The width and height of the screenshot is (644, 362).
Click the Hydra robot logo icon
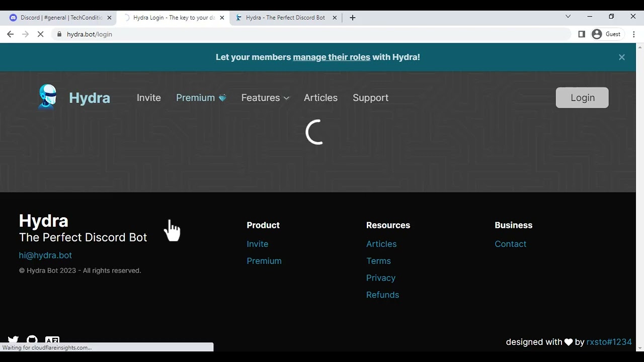[48, 97]
